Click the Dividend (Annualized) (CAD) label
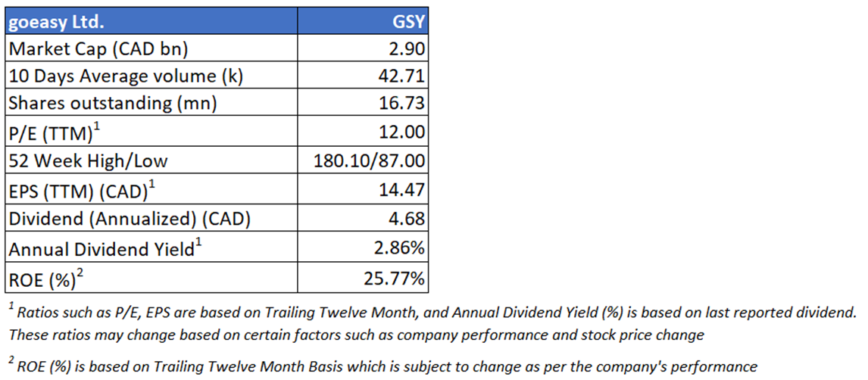868x380 pixels. 127,220
